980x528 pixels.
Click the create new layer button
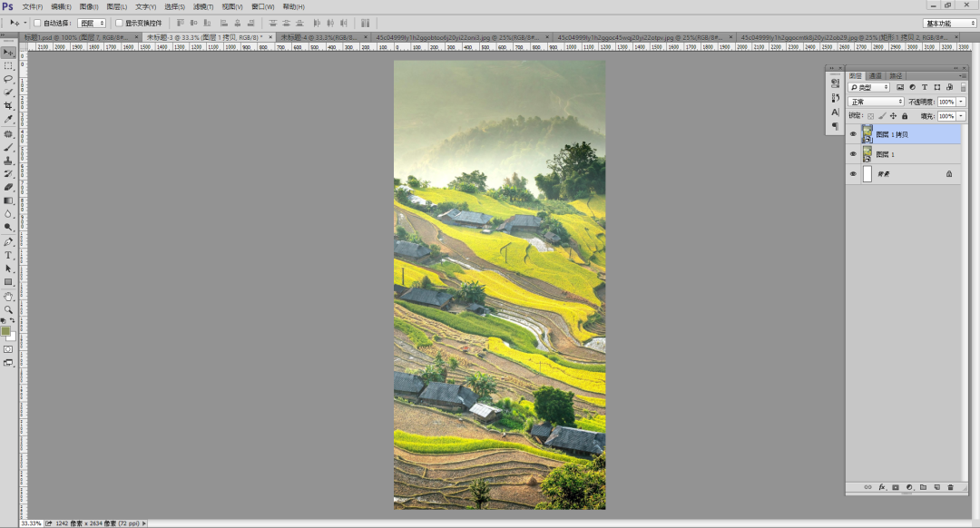coord(936,487)
